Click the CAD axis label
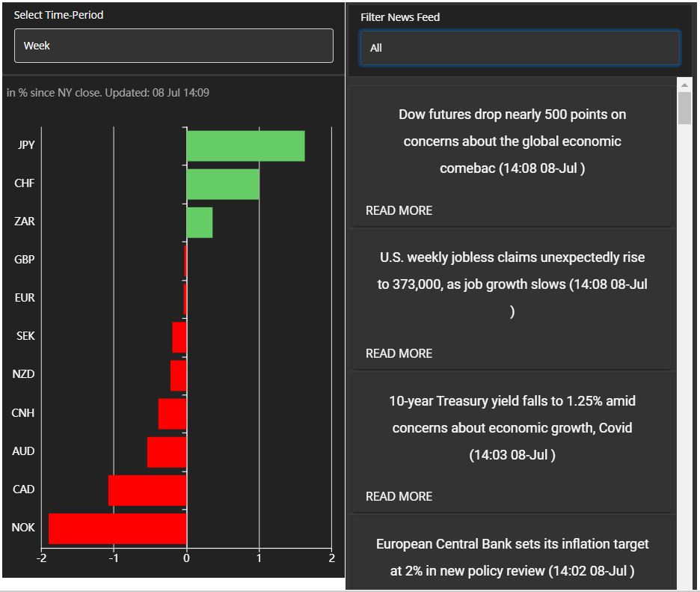The image size is (700, 592). coord(24,489)
